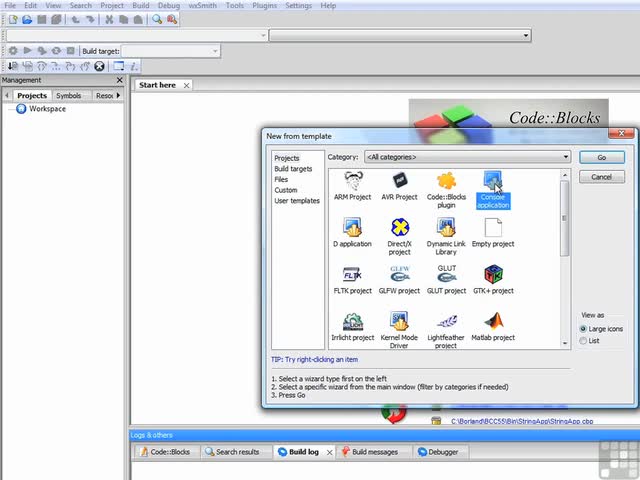Open the recent StringApp.cbp project link
Viewport: 640px width, 480px height.
[522, 421]
